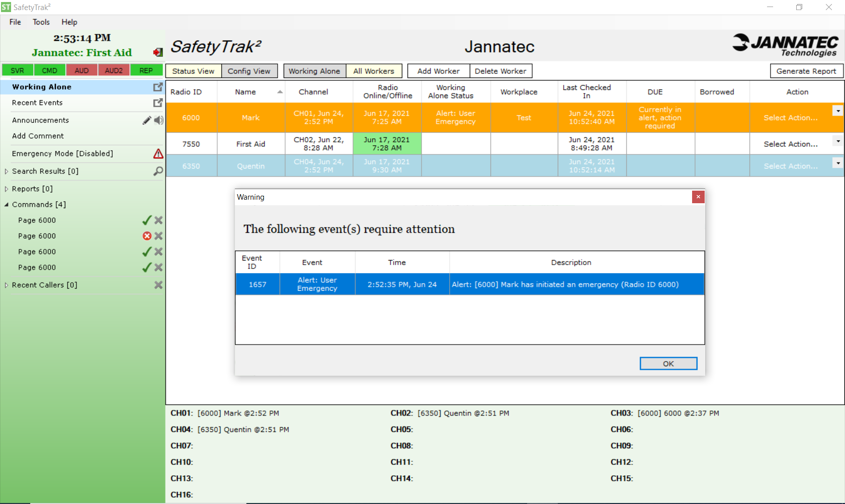Click 'Currently in alert, action required' cell
The image size is (845, 504).
pyautogui.click(x=660, y=118)
